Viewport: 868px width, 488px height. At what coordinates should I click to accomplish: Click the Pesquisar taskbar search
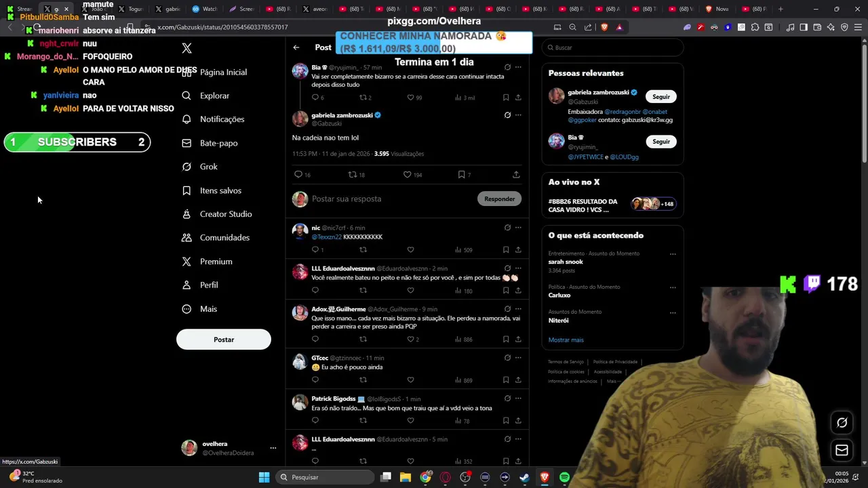click(x=325, y=477)
